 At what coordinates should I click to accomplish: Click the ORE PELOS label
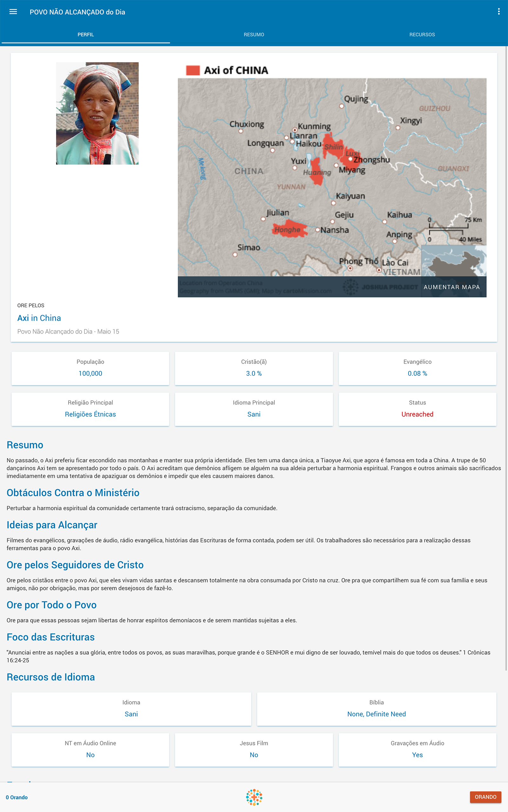pyautogui.click(x=31, y=306)
